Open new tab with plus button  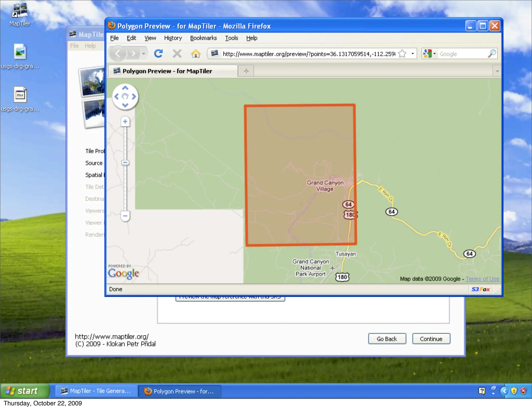(246, 71)
